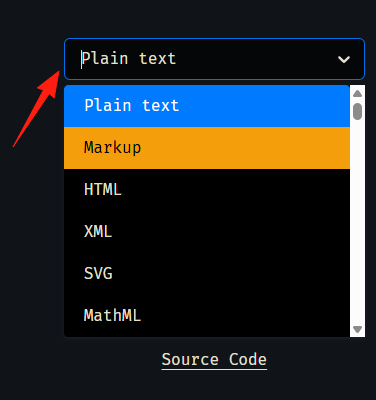Screen dimensions: 376x400
Task: Select the highlighted Plain text option in list
Action: pyautogui.click(x=207, y=106)
